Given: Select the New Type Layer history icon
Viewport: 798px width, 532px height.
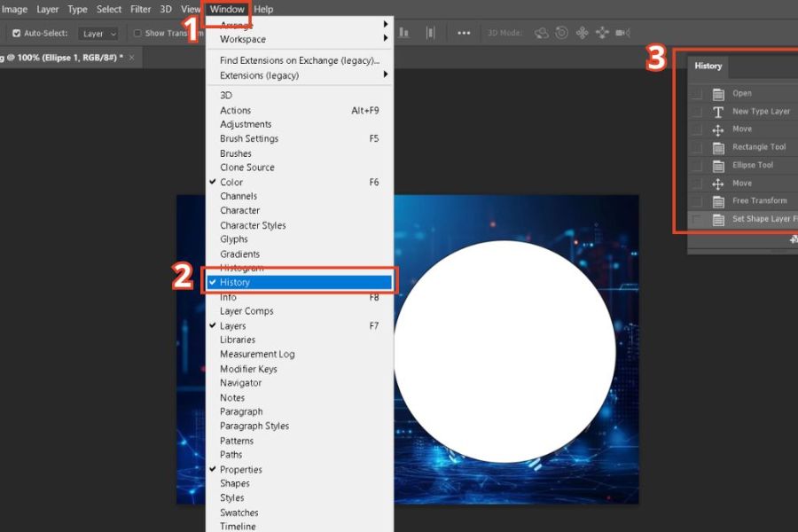Looking at the screenshot, I should [718, 113].
